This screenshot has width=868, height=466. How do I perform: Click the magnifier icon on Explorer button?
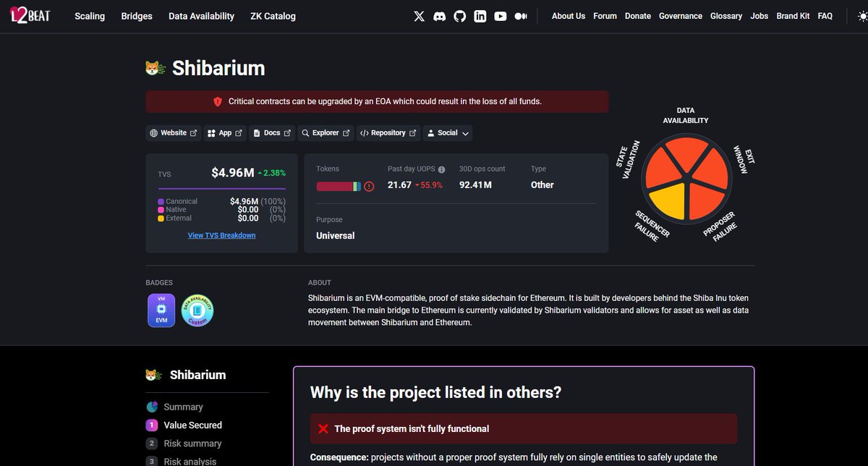[x=305, y=133]
